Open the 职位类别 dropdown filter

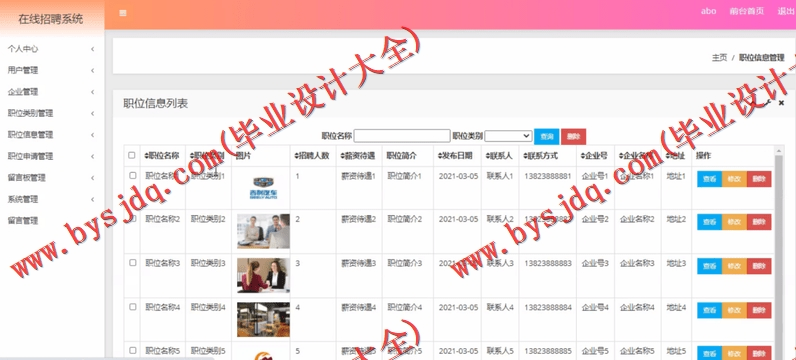pyautogui.click(x=508, y=136)
